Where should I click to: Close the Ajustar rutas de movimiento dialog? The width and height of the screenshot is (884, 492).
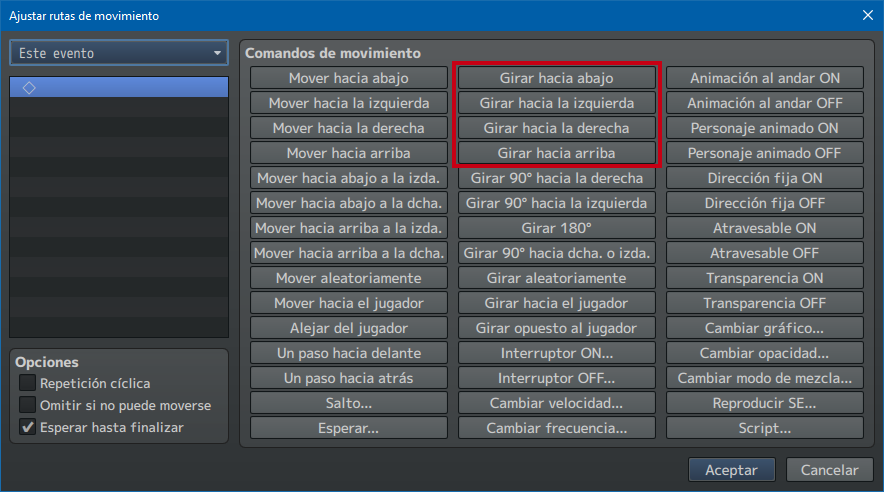(866, 15)
